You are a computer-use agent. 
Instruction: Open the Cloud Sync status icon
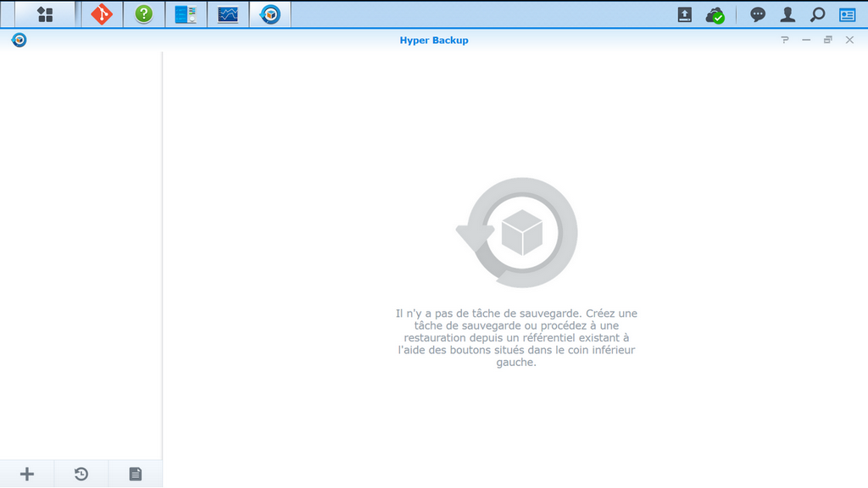pos(715,15)
